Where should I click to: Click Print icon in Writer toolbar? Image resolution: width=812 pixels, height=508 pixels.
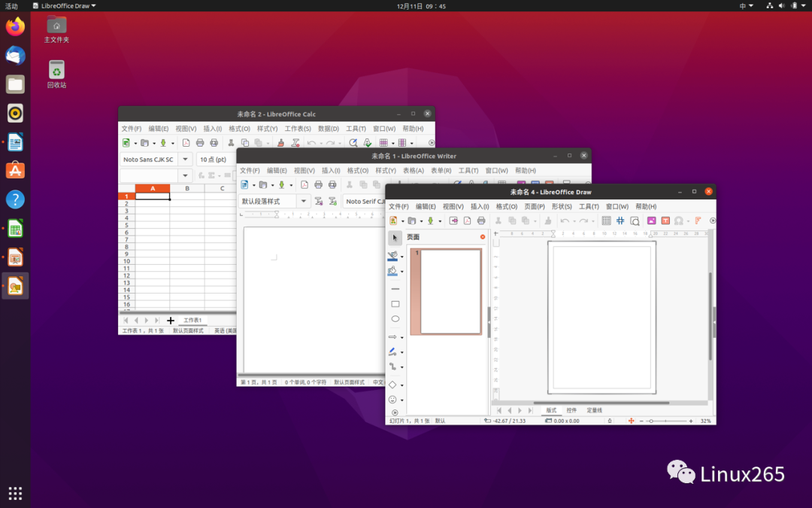click(318, 184)
